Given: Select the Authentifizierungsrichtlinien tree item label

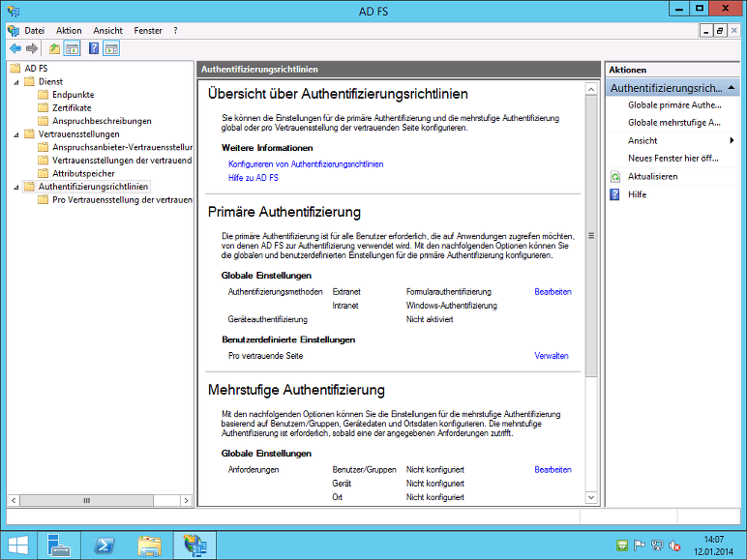Looking at the screenshot, I should coord(93,187).
